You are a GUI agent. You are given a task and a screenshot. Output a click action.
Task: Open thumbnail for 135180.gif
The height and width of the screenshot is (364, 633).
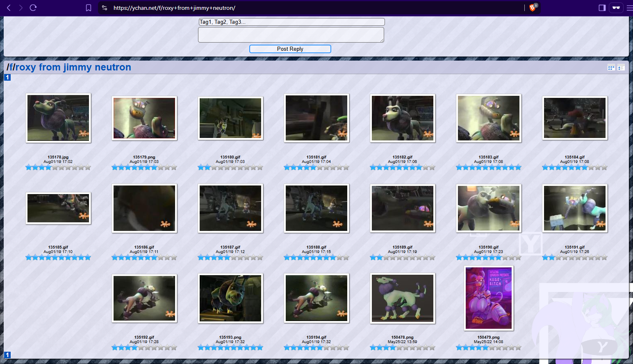(230, 118)
